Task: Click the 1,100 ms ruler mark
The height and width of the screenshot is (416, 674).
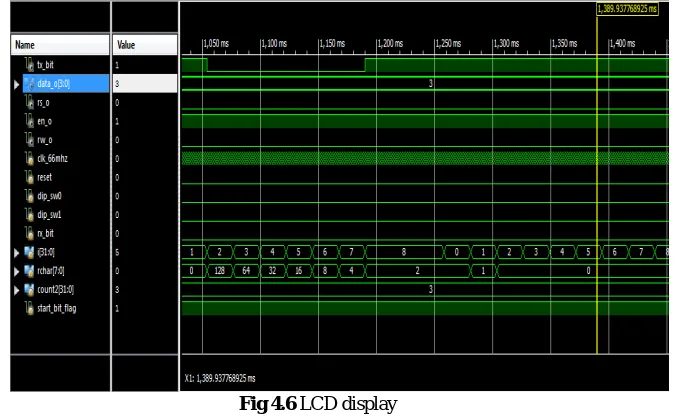Action: 274,43
